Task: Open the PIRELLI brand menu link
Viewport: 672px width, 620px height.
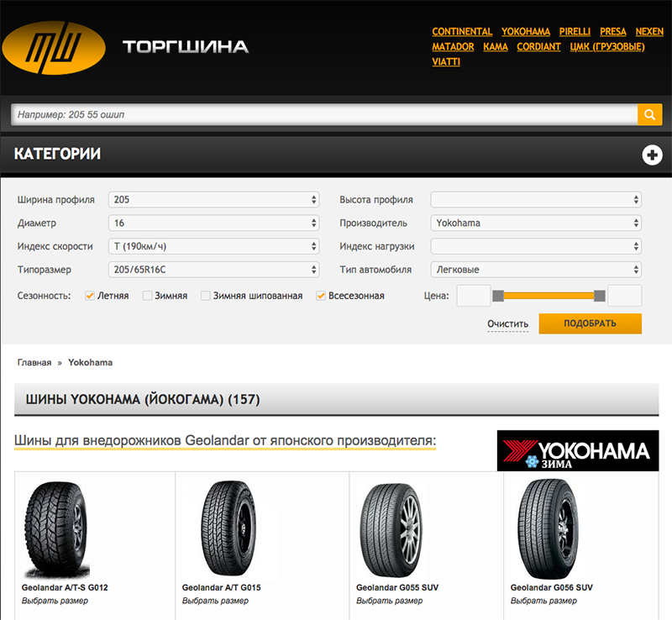Action: [575, 32]
